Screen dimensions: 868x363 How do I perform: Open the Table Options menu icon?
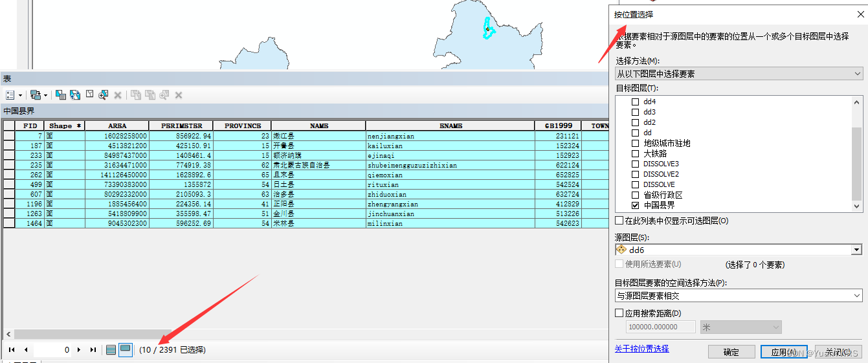click(10, 95)
